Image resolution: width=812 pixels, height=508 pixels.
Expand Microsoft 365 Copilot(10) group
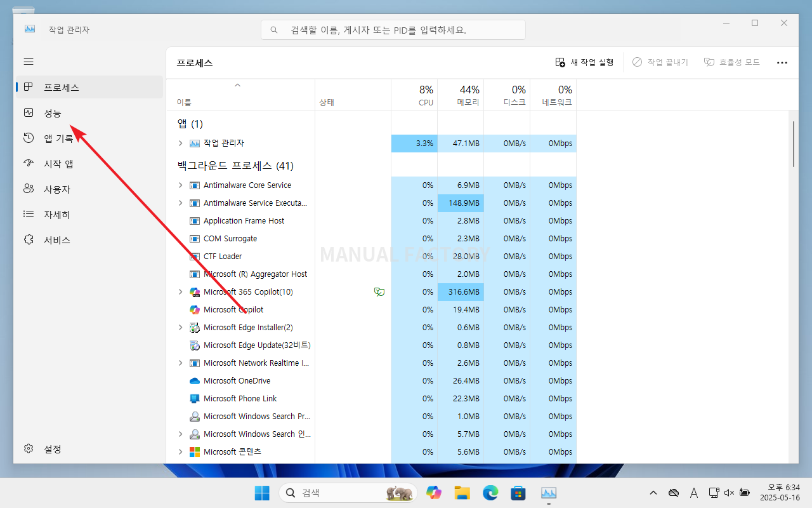click(180, 292)
